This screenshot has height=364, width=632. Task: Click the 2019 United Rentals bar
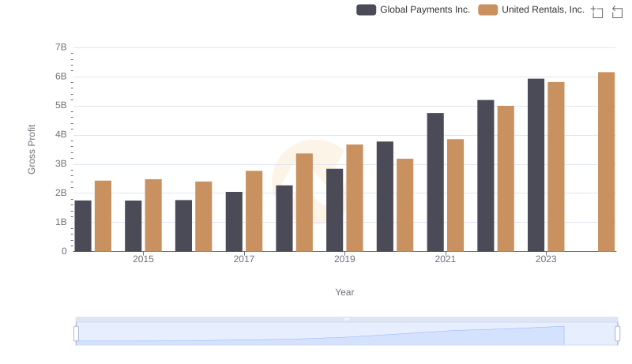point(355,197)
